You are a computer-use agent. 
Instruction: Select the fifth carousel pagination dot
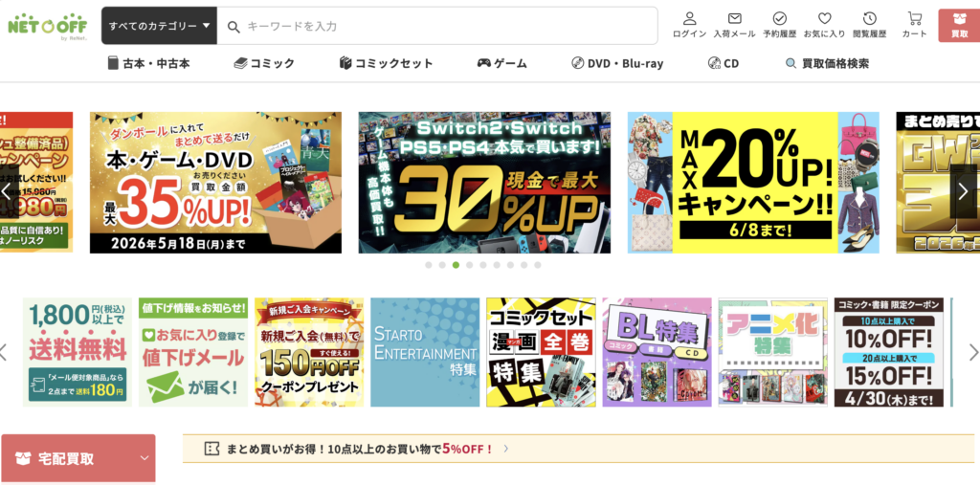click(x=483, y=265)
